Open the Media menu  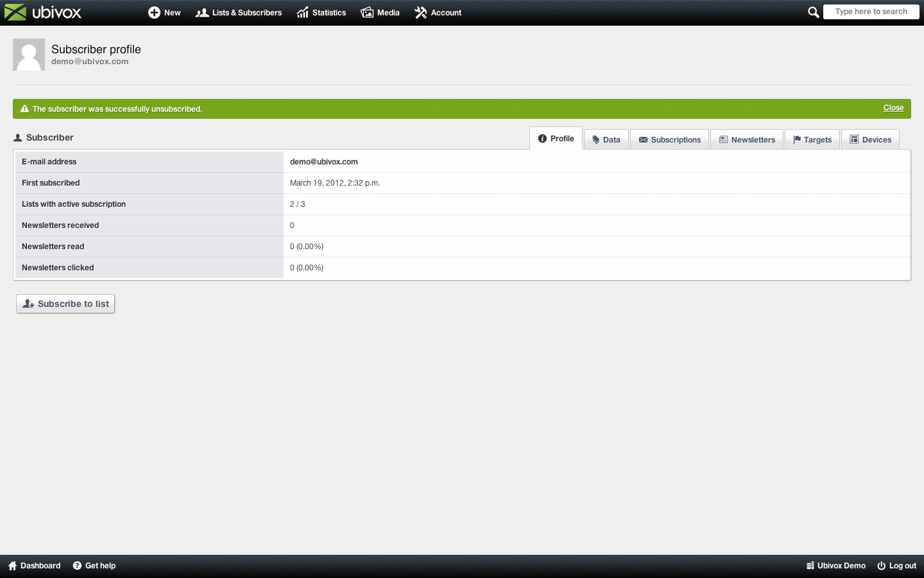pos(380,13)
